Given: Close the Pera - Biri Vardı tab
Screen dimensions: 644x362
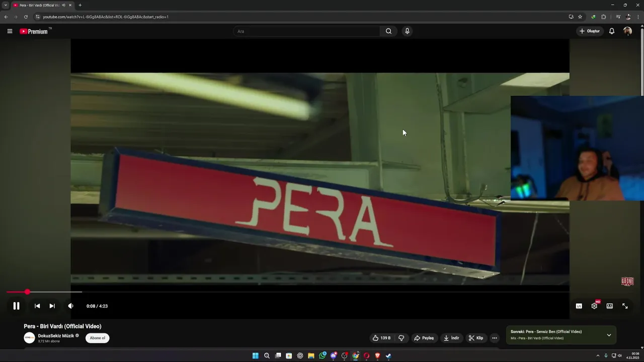Looking at the screenshot, I should [70, 5].
